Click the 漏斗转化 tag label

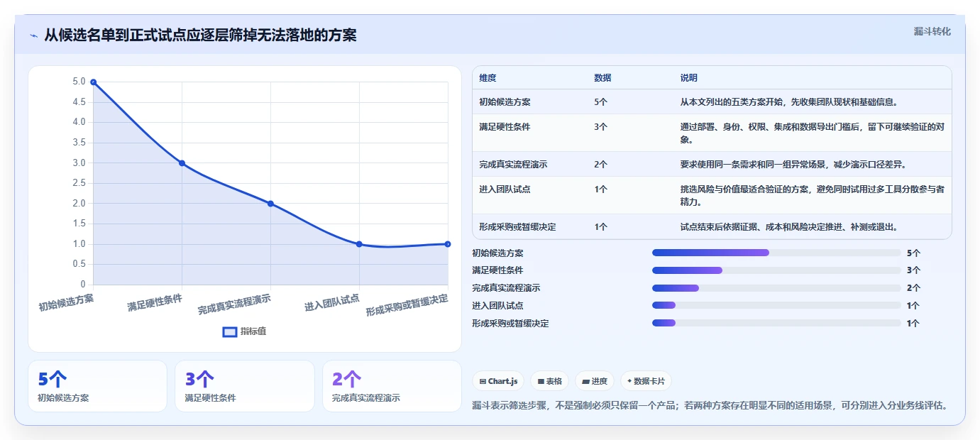932,31
